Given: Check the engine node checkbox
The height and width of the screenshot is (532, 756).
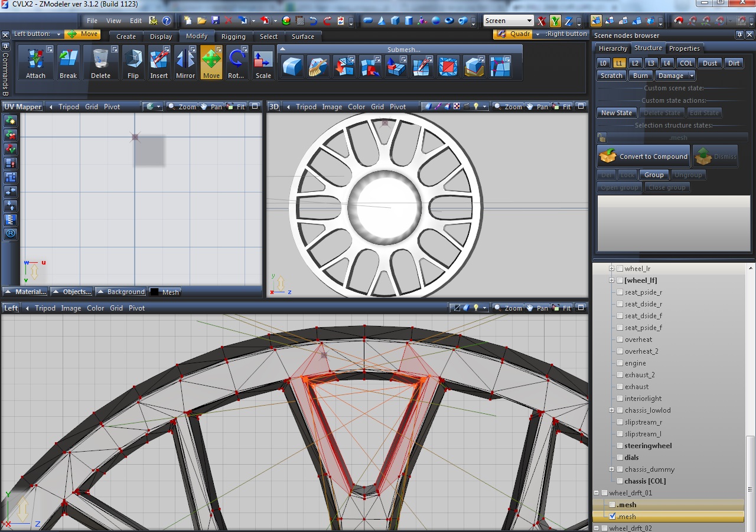Looking at the screenshot, I should (x=620, y=363).
